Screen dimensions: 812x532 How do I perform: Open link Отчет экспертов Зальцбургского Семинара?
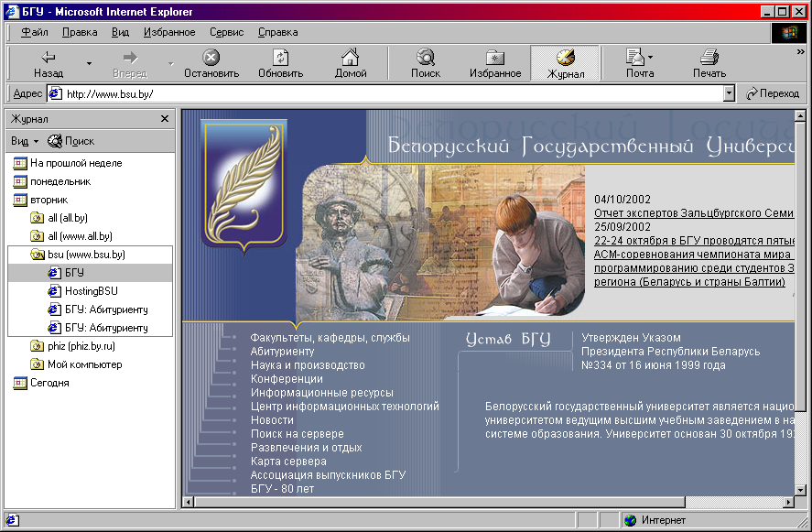coord(694,213)
